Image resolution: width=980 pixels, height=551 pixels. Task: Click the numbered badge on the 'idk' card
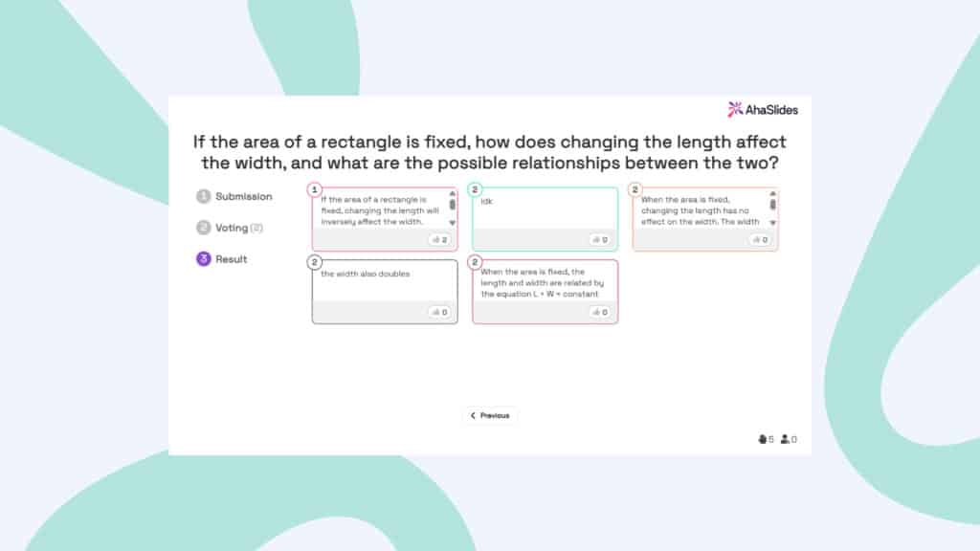pos(474,187)
